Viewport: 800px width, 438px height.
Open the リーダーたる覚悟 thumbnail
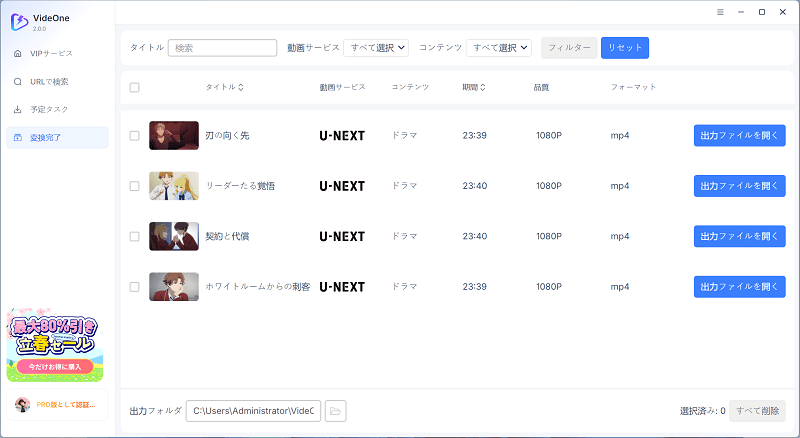(174, 186)
